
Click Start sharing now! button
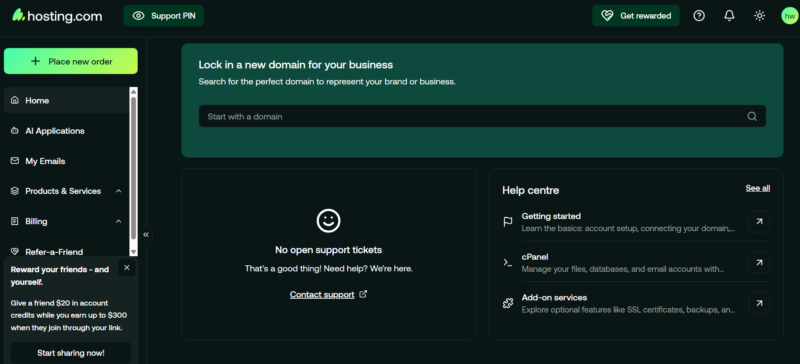pos(70,353)
